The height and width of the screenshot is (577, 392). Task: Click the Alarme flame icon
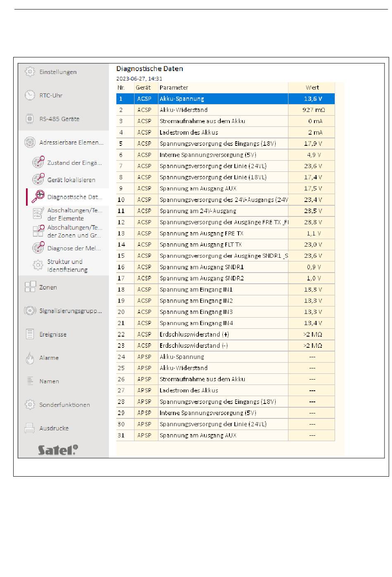click(30, 358)
